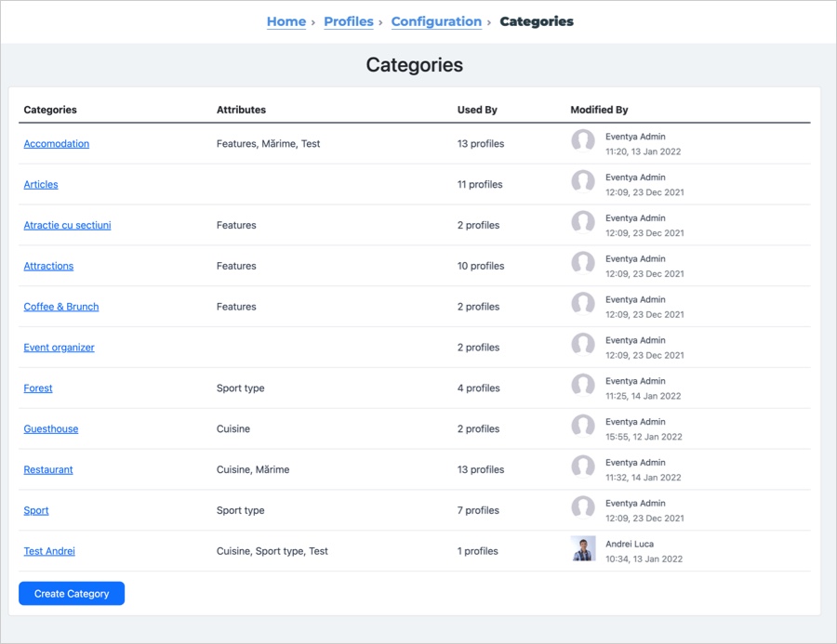The image size is (837, 644).
Task: Click the avatar icon in Articles row
Action: (583, 181)
